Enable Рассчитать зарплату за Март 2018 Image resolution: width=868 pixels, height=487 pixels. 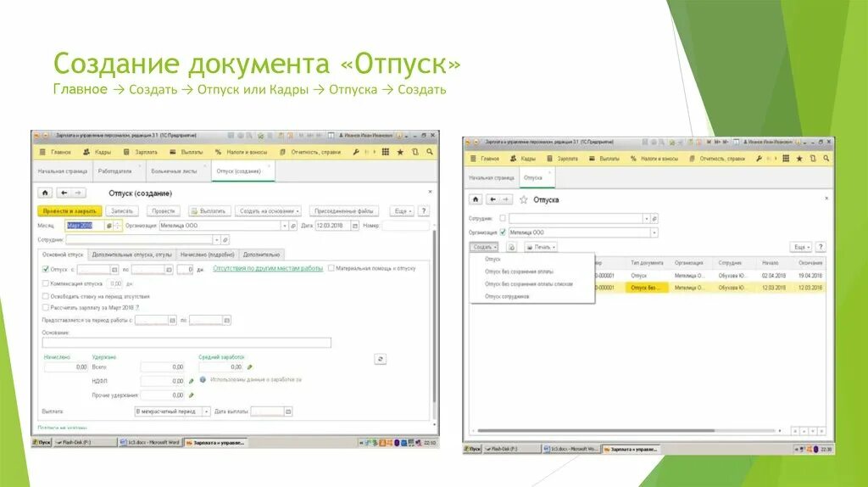click(x=46, y=307)
